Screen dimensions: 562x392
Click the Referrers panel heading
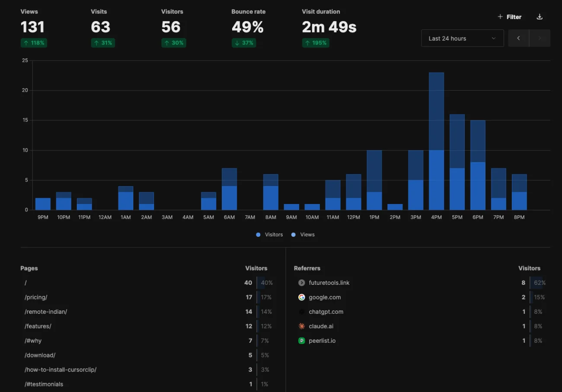(307, 268)
